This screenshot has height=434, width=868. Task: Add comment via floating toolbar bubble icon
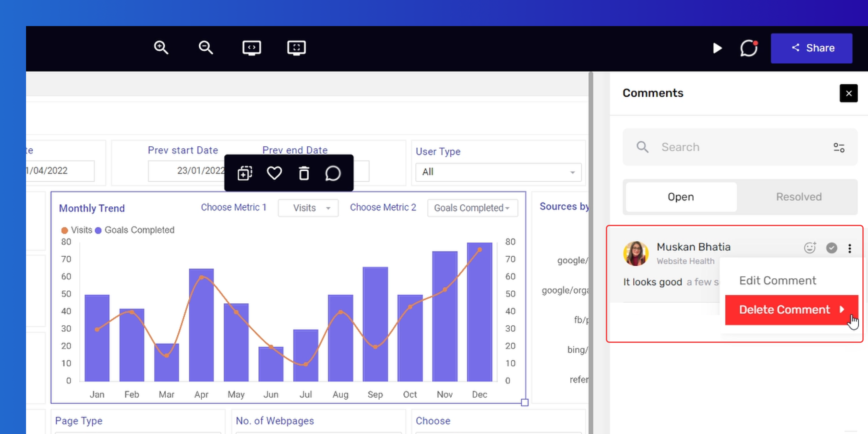[333, 173]
